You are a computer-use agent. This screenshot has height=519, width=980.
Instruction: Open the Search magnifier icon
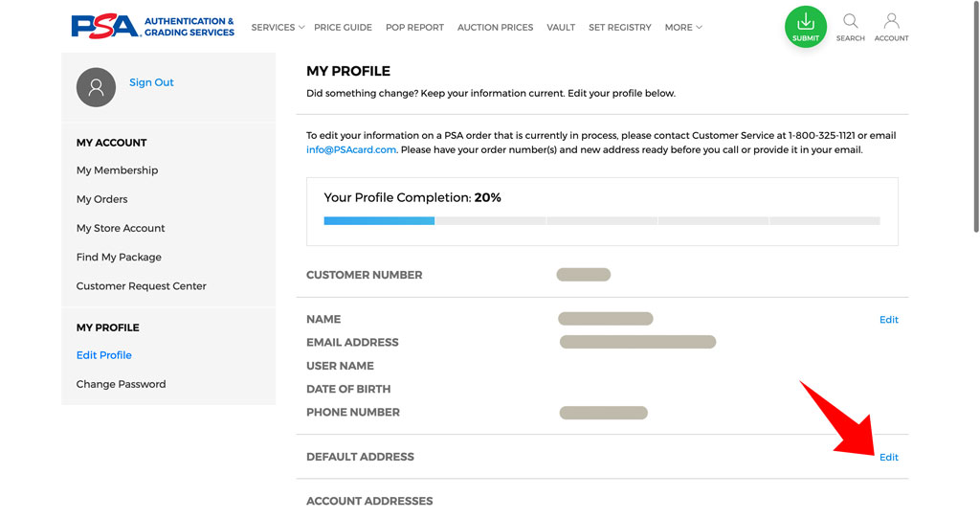pyautogui.click(x=850, y=28)
